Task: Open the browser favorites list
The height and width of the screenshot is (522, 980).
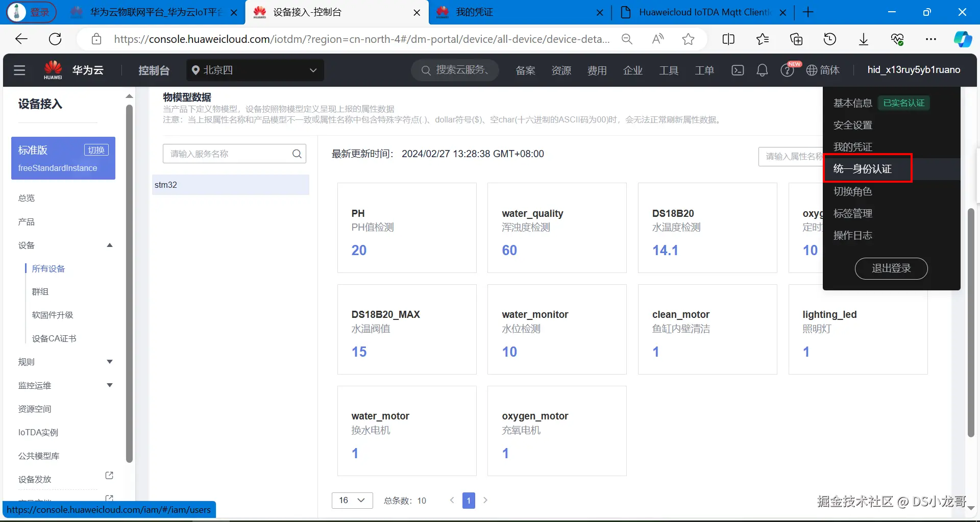Action: 763,39
